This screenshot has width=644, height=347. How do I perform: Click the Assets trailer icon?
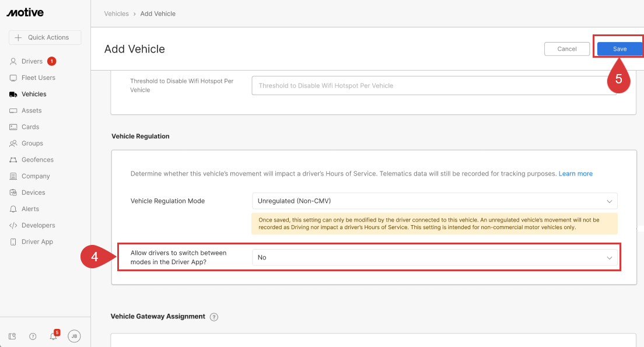coord(13,110)
